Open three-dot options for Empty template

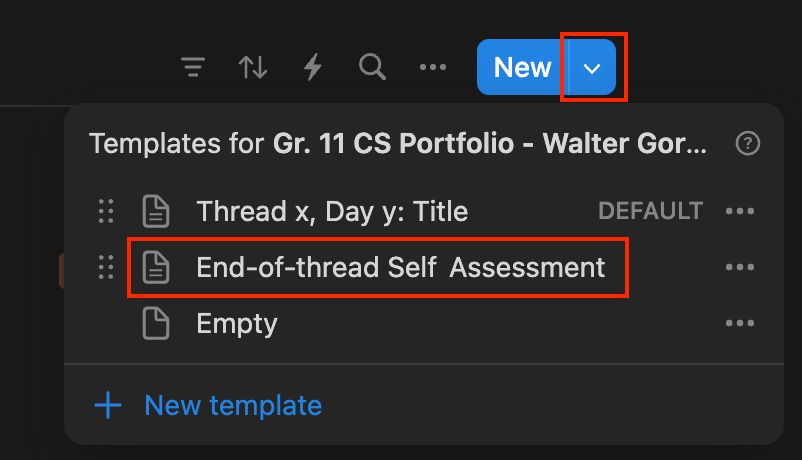[740, 324]
